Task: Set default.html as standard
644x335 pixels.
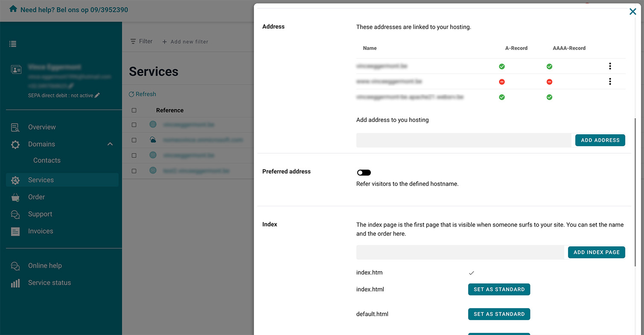Action: tap(499, 314)
